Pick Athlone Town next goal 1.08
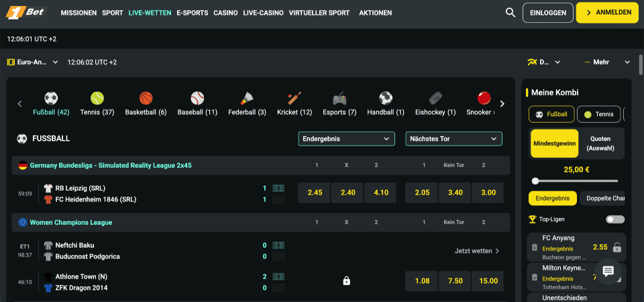The width and height of the screenshot is (644, 302). 422,281
